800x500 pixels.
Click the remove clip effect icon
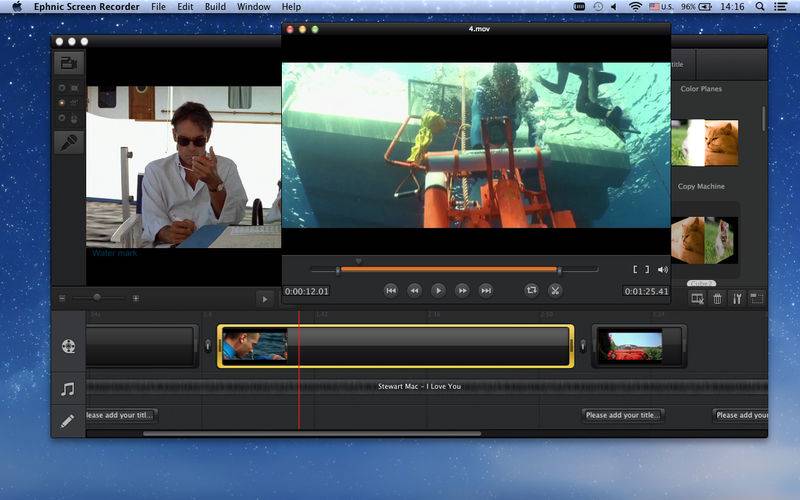click(x=697, y=299)
